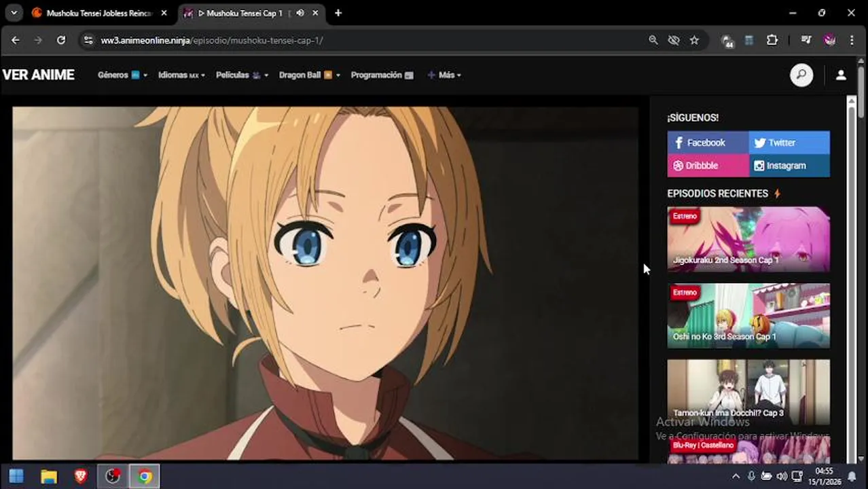Open the Blu-Ray Castellano episode thumbnail
Screen dimensions: 868x489
[x=748, y=450]
